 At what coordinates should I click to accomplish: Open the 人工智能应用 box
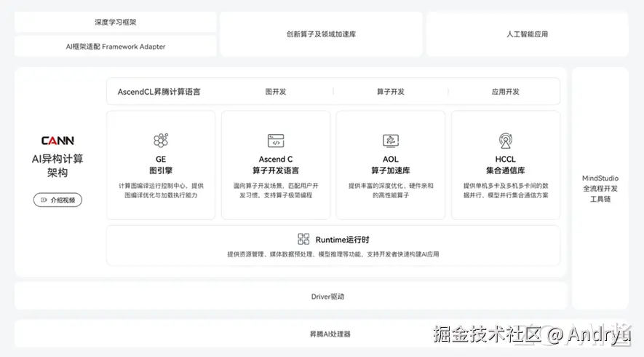(528, 34)
